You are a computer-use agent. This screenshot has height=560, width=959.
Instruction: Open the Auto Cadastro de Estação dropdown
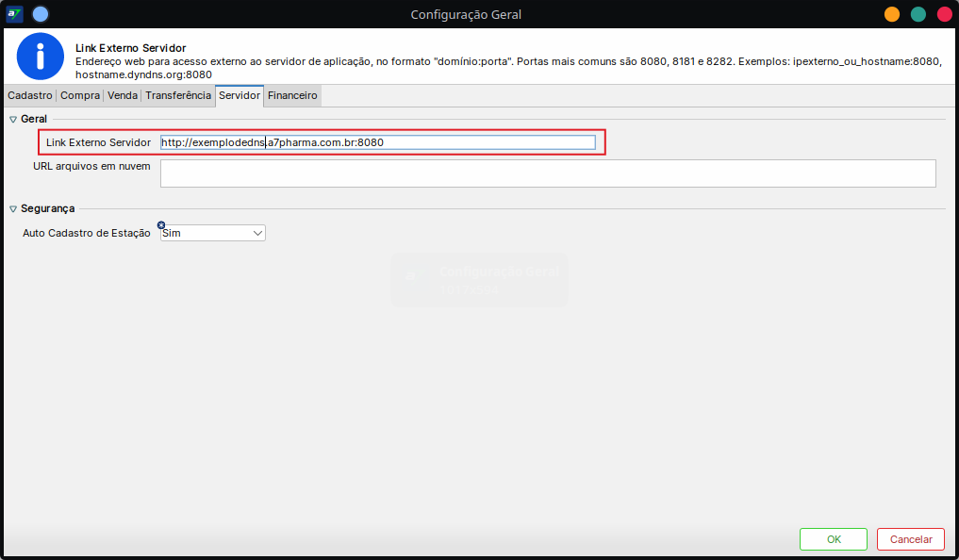[255, 232]
